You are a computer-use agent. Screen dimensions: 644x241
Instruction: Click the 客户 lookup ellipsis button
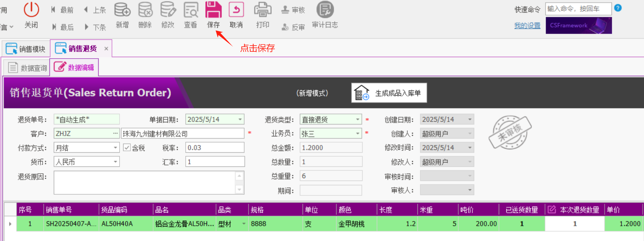click(116, 134)
